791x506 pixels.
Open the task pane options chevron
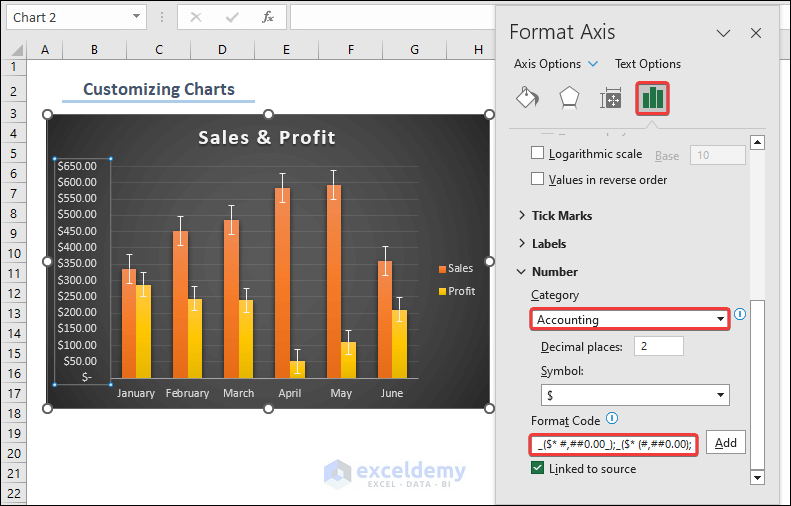[x=723, y=33]
